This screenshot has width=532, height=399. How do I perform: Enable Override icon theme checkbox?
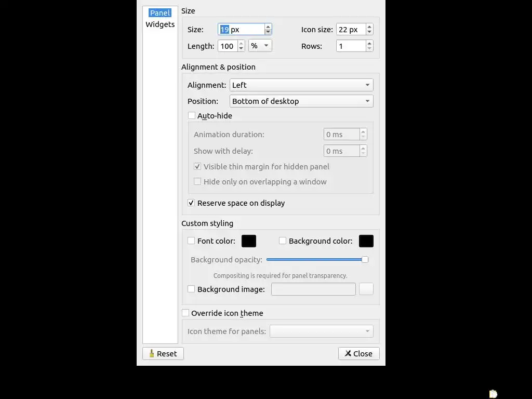(185, 313)
